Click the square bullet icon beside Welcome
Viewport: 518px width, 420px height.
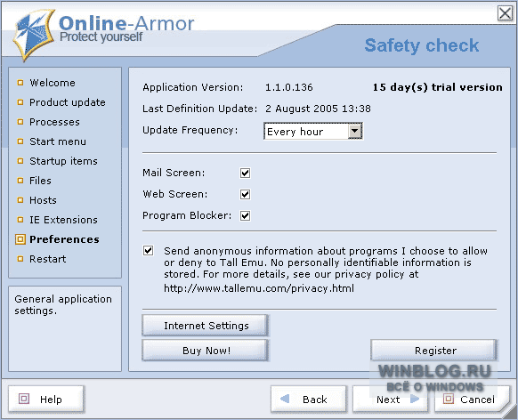tap(20, 83)
